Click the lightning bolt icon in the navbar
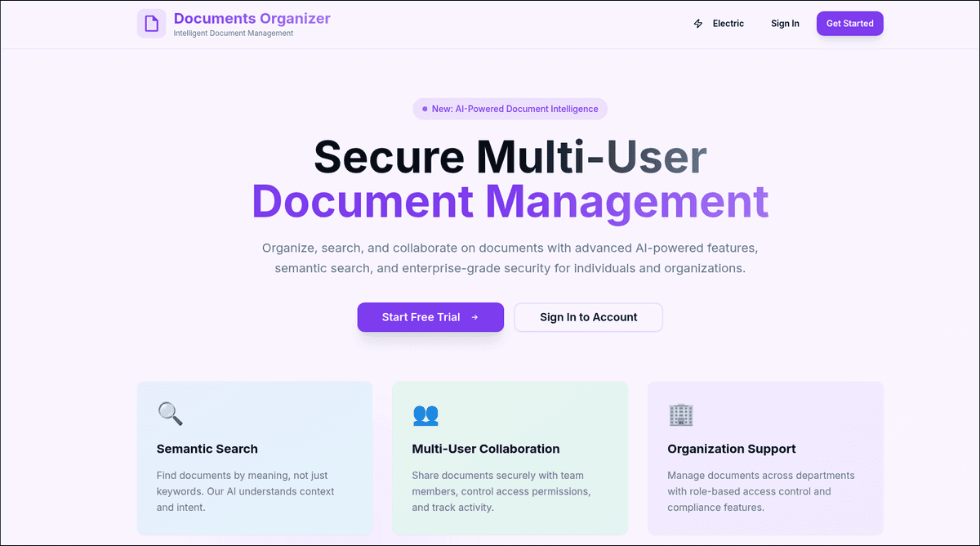The width and height of the screenshot is (980, 546). tap(697, 24)
